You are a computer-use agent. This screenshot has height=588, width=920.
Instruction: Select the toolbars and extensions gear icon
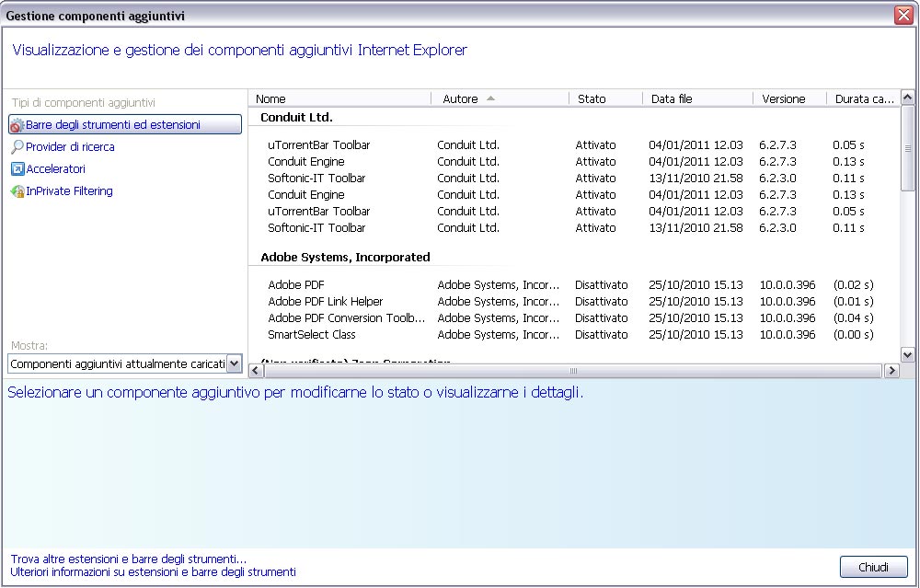pos(17,125)
